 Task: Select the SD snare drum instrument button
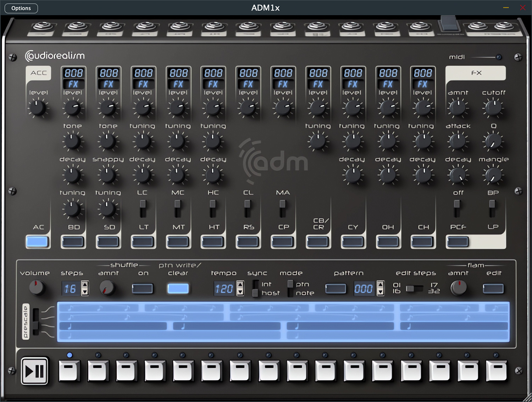click(108, 242)
